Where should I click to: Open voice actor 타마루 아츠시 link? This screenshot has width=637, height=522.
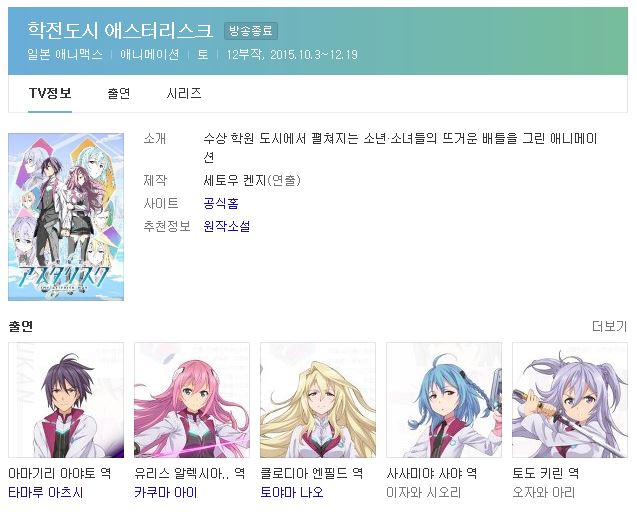pyautogui.click(x=46, y=492)
